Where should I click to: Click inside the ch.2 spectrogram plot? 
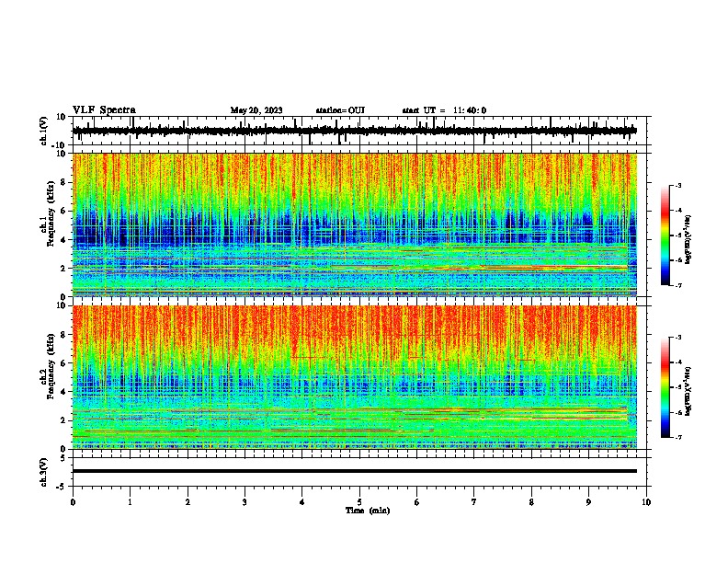355,377
